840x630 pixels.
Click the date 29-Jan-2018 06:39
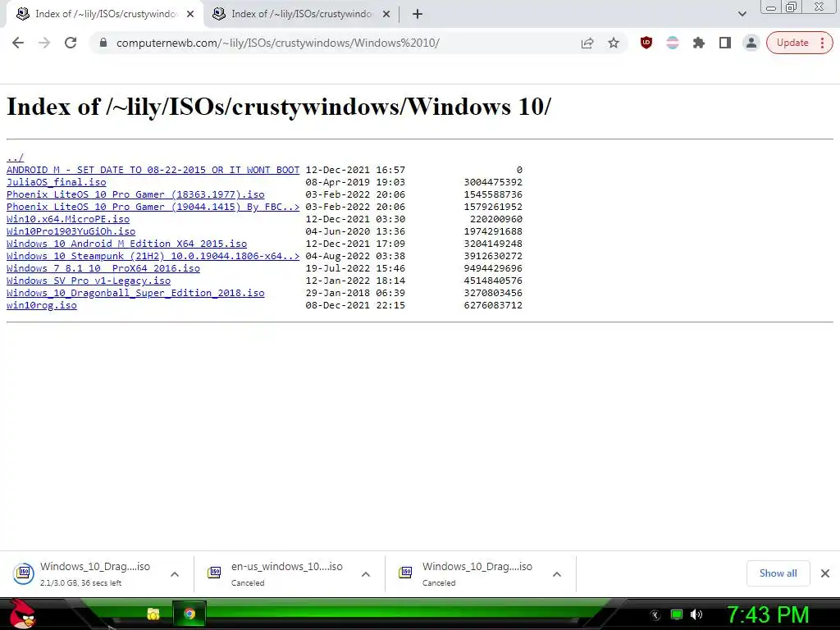pyautogui.click(x=355, y=293)
